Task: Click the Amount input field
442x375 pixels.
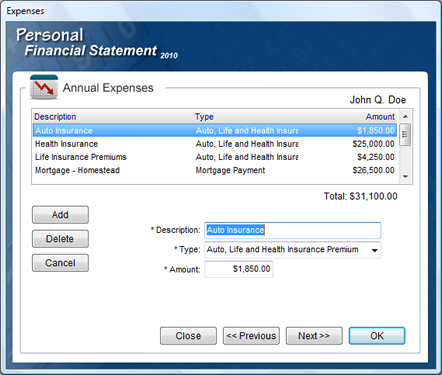Action: [x=239, y=269]
